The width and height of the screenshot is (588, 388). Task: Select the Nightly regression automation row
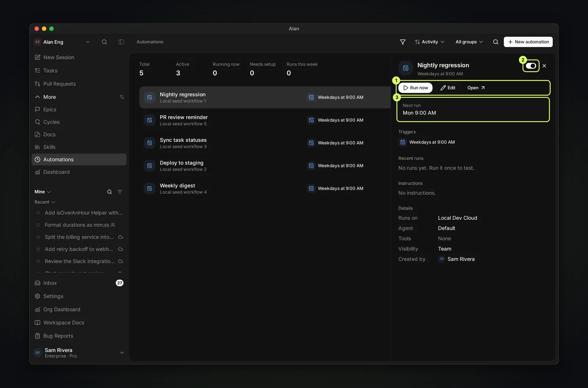(x=265, y=97)
